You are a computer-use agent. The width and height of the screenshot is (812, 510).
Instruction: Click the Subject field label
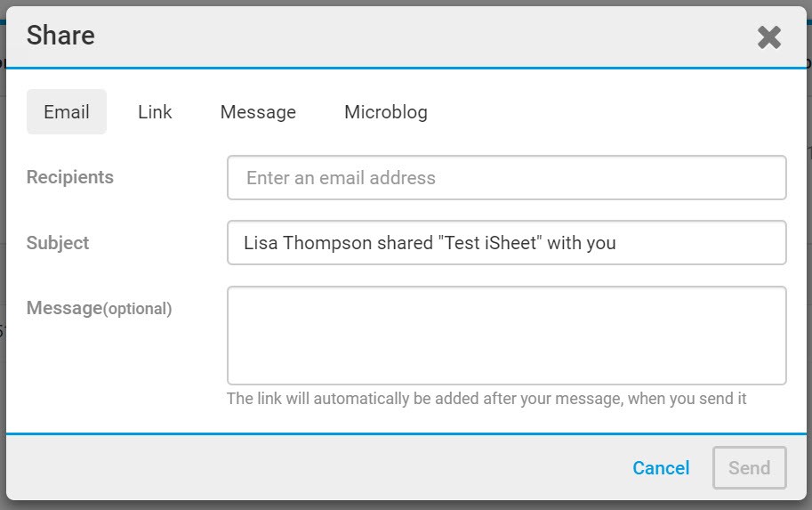[58, 243]
